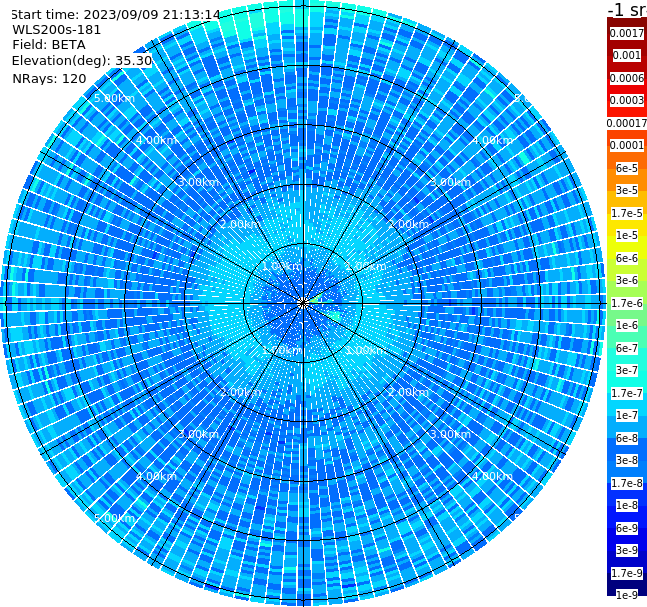Click the 3e-8 colorbar tick label
This screenshot has height=607, width=647.
(627, 460)
